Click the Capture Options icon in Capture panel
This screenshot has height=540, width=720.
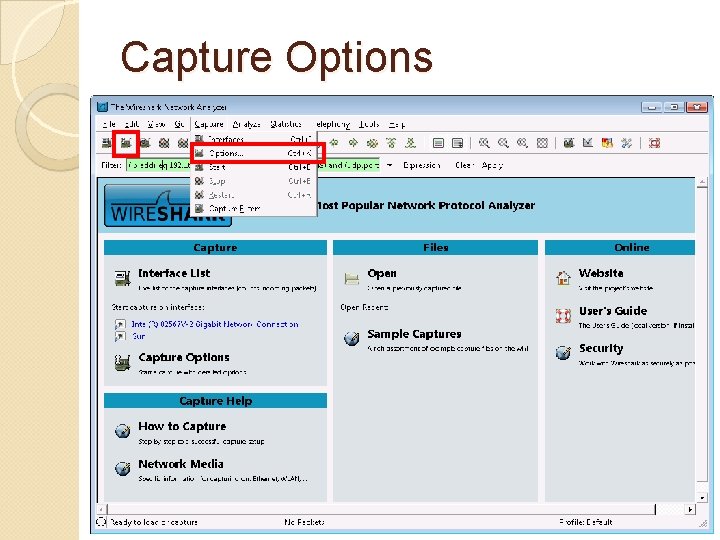(122, 363)
